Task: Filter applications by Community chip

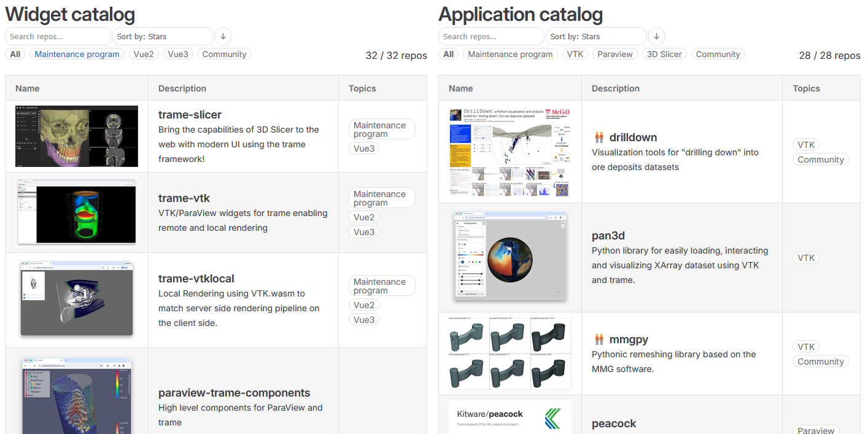Action: tap(718, 54)
